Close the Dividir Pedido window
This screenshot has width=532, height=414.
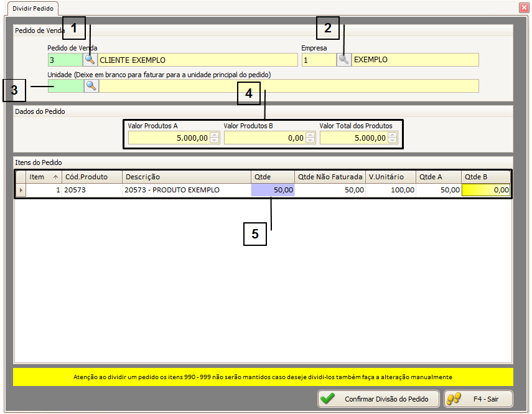(x=523, y=8)
